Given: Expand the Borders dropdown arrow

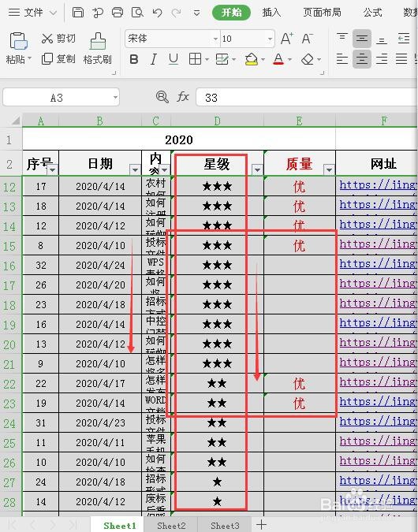Looking at the screenshot, I should click(x=207, y=60).
